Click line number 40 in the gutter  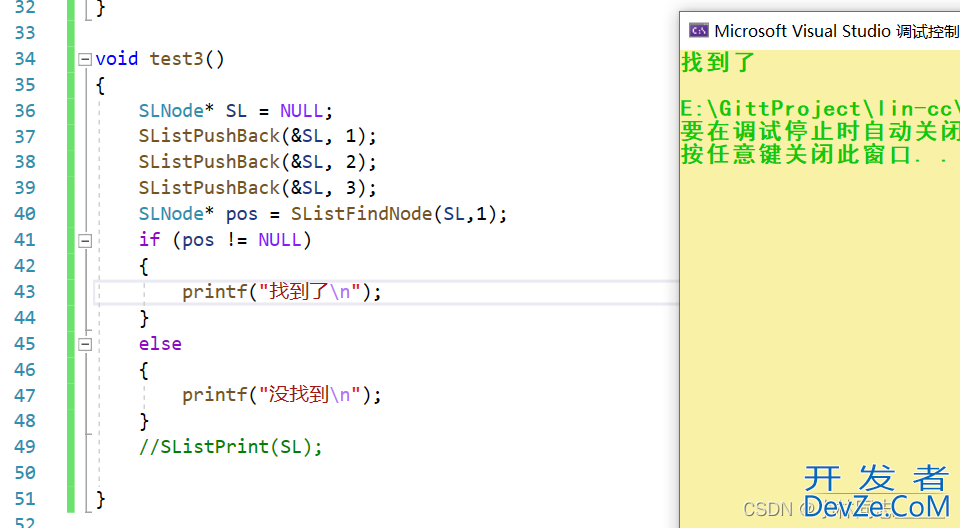25,214
